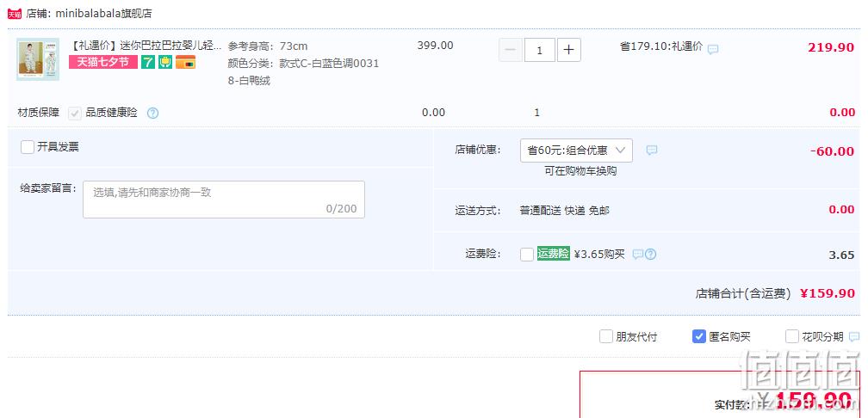Click the quantity input field showing 1

tap(539, 50)
